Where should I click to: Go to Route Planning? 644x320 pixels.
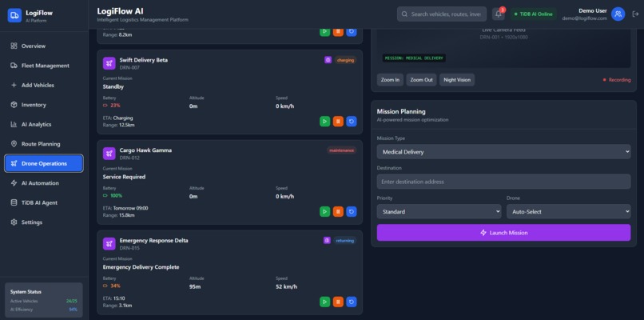point(44,144)
